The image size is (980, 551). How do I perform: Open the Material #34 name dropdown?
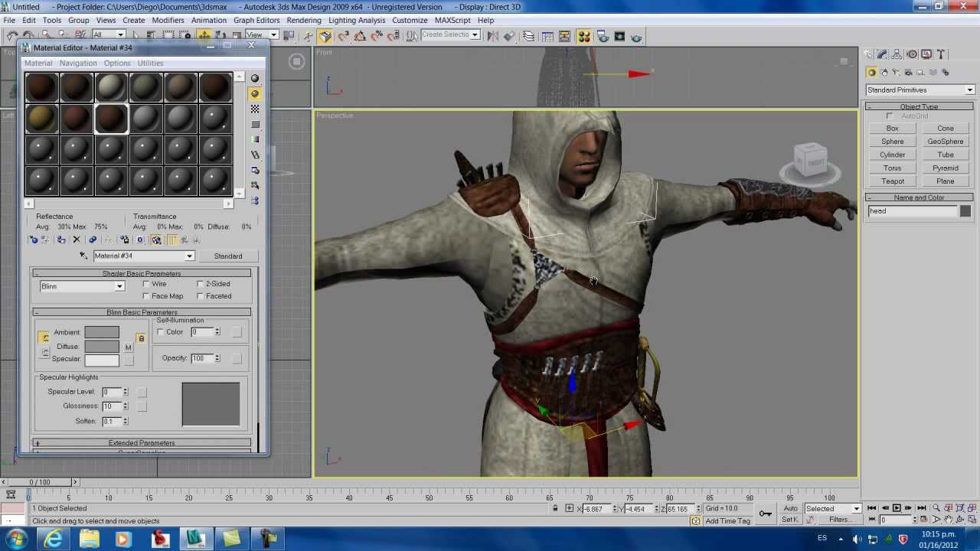click(x=144, y=256)
